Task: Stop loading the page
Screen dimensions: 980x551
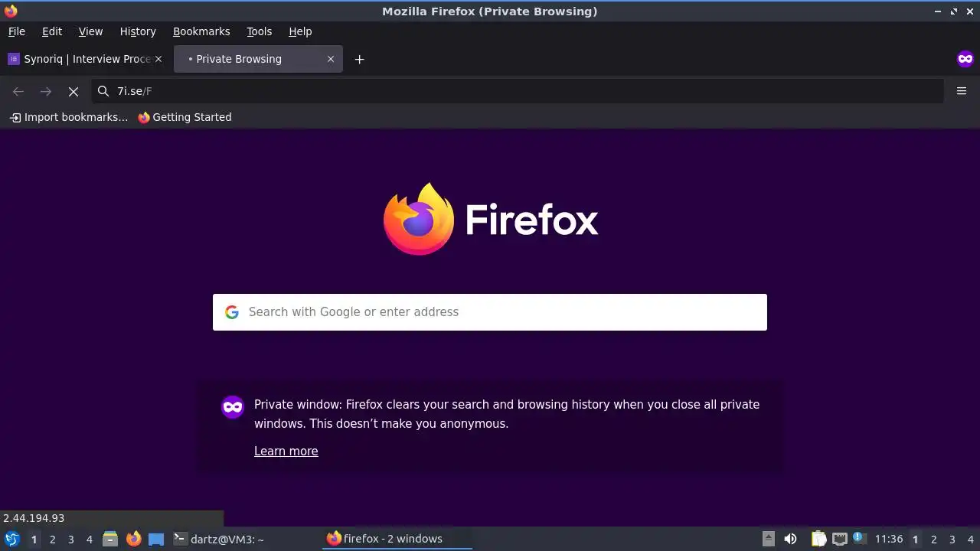Action: [73, 91]
